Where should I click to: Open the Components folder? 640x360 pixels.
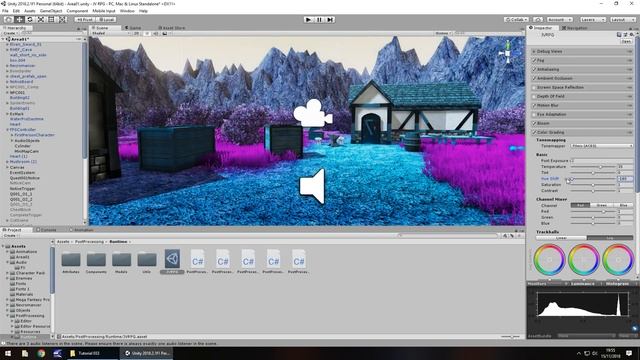pos(96,260)
